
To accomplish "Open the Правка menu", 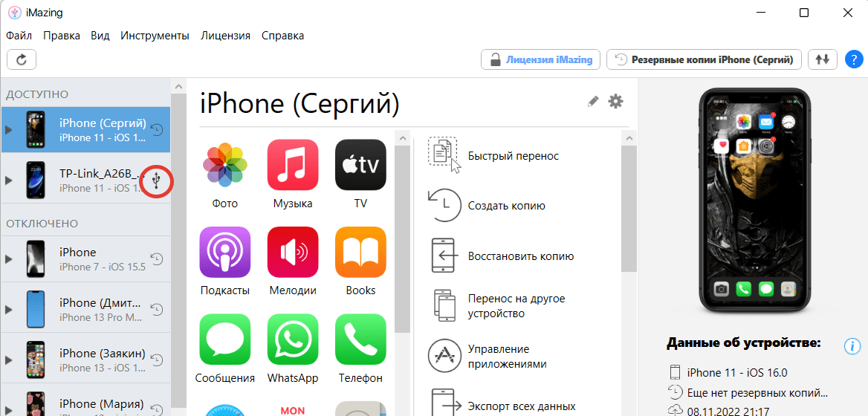I will 62,36.
